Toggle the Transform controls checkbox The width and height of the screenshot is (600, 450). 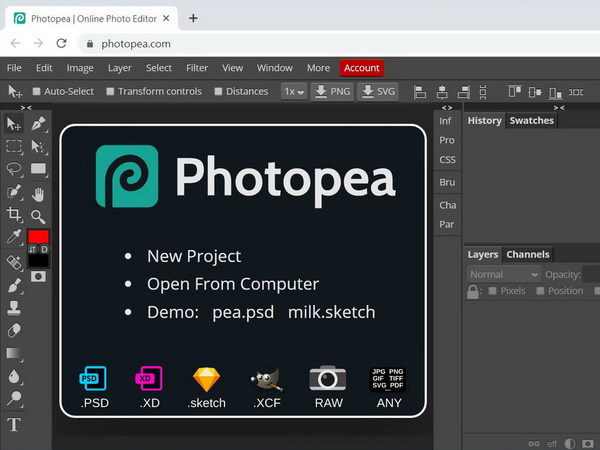[x=110, y=91]
